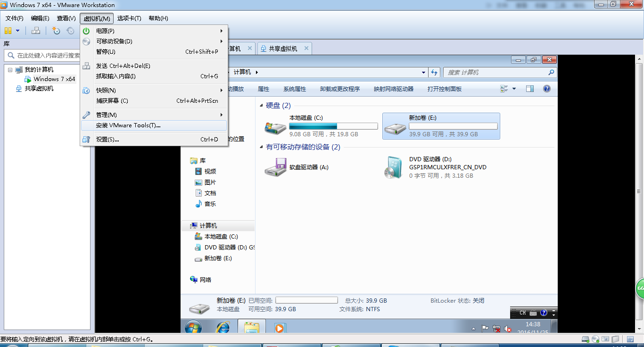Image resolution: width=644 pixels, height=347 pixels.
Task: Select 抓取输入内容(I) menu entry
Action: point(154,76)
